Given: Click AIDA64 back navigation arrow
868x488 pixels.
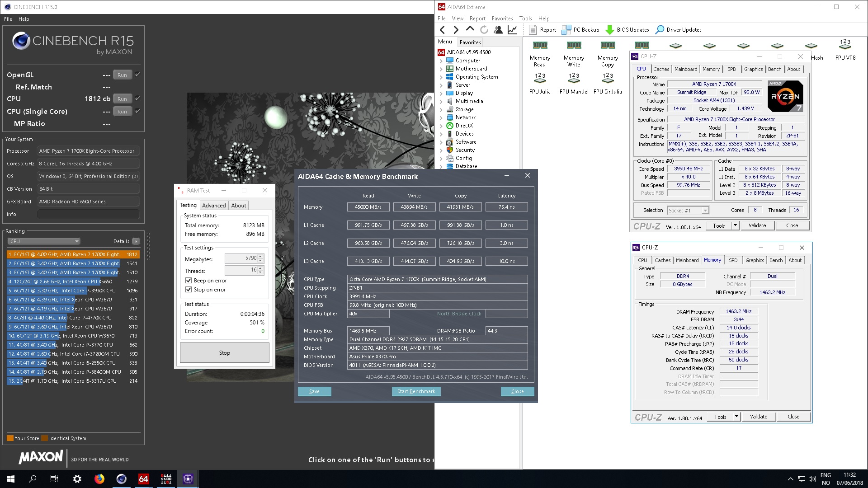Looking at the screenshot, I should click(443, 30).
